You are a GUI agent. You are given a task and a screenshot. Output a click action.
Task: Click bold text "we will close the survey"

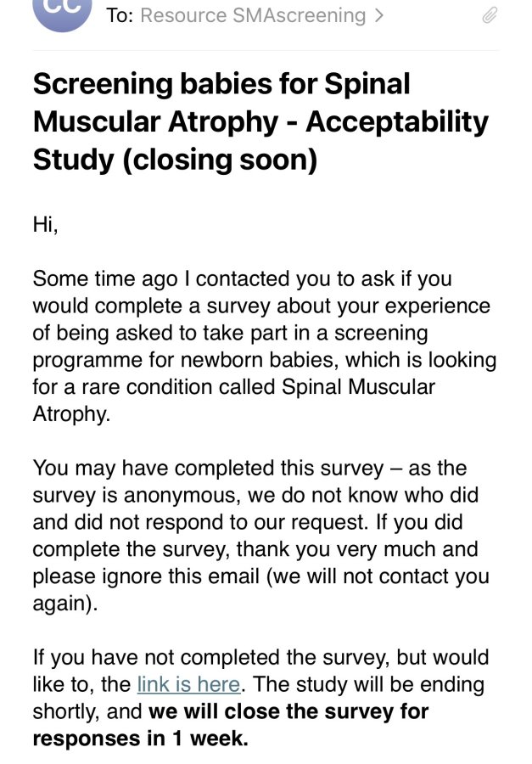[x=288, y=711]
